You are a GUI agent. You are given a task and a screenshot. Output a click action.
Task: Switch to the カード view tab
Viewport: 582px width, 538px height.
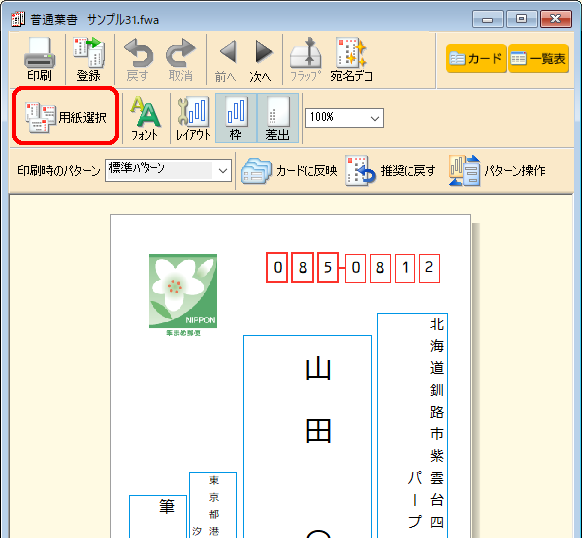point(476,58)
